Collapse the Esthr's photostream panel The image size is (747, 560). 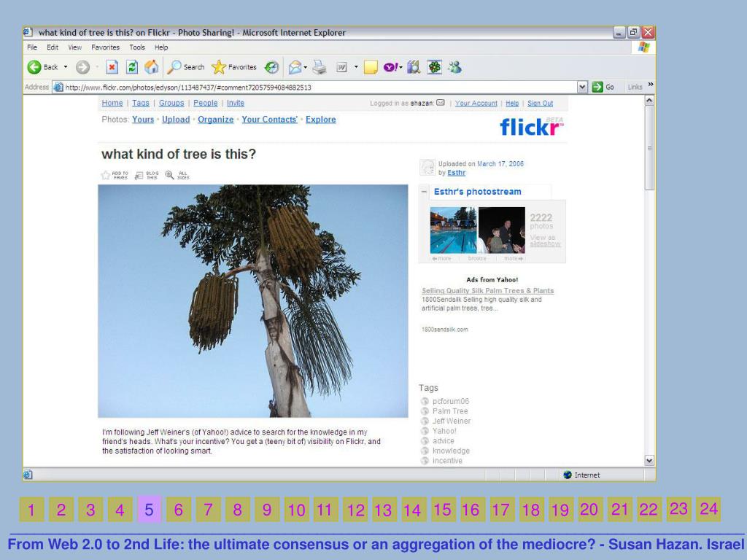(424, 192)
